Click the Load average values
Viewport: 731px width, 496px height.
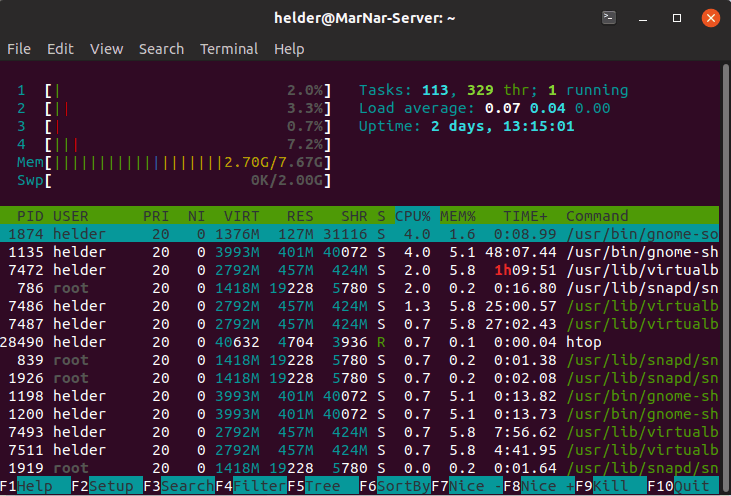[547, 108]
